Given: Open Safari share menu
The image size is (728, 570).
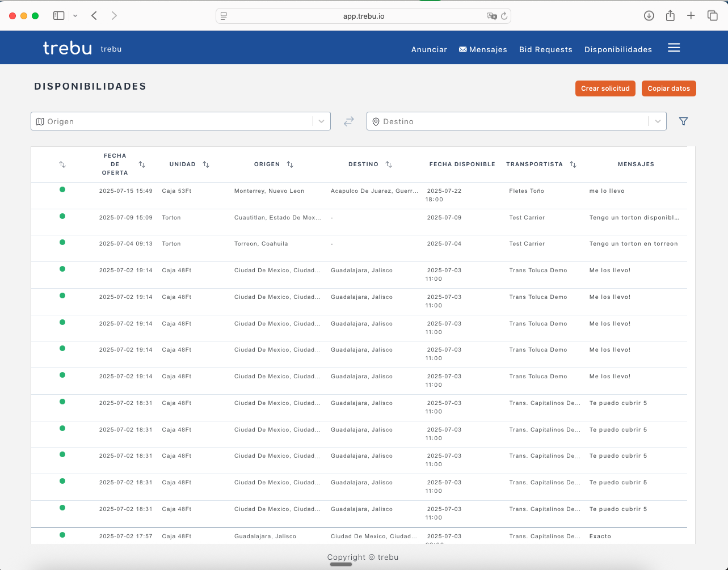Looking at the screenshot, I should 670,15.
